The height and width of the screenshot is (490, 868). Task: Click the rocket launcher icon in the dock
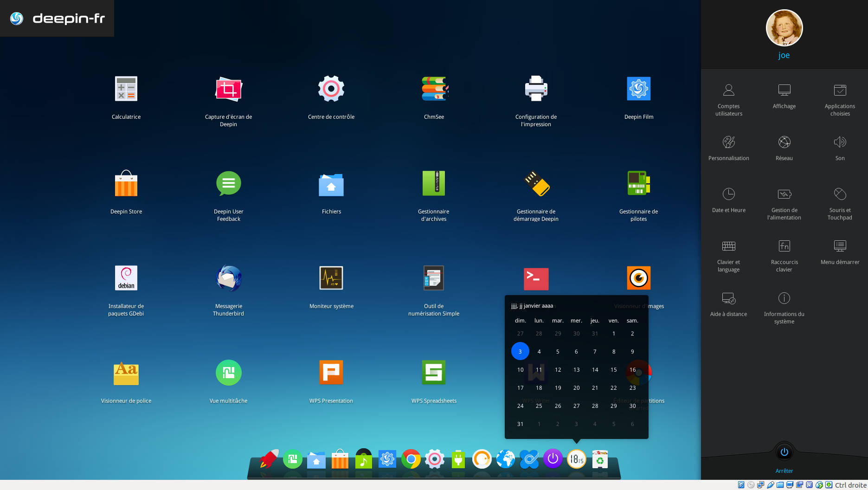pyautogui.click(x=269, y=459)
